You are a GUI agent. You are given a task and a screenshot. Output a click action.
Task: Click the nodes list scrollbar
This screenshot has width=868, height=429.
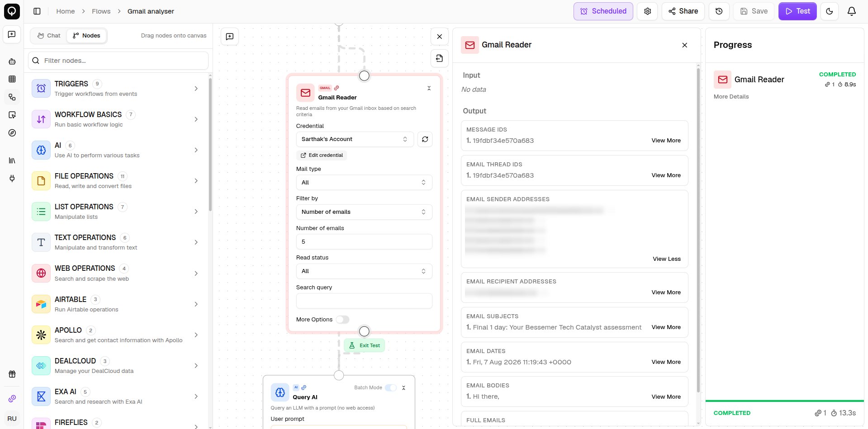[x=210, y=145]
